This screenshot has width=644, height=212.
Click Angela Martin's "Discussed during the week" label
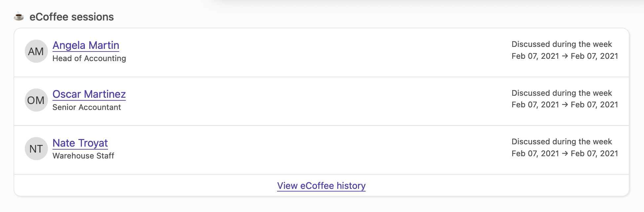click(x=561, y=44)
